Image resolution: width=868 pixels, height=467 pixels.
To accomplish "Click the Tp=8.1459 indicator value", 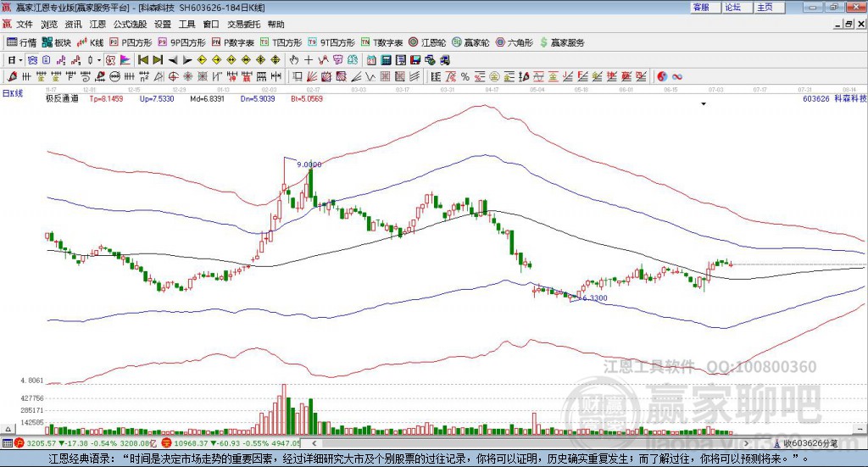I will [106, 98].
